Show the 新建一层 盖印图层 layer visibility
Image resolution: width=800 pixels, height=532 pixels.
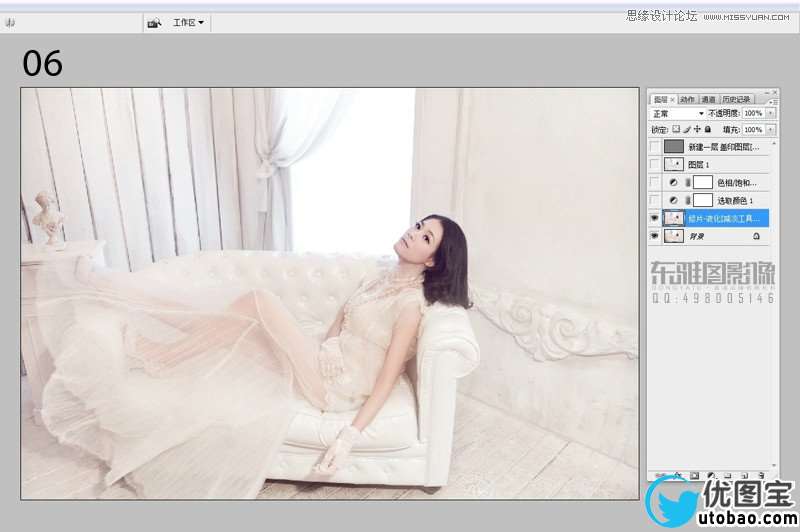654,147
